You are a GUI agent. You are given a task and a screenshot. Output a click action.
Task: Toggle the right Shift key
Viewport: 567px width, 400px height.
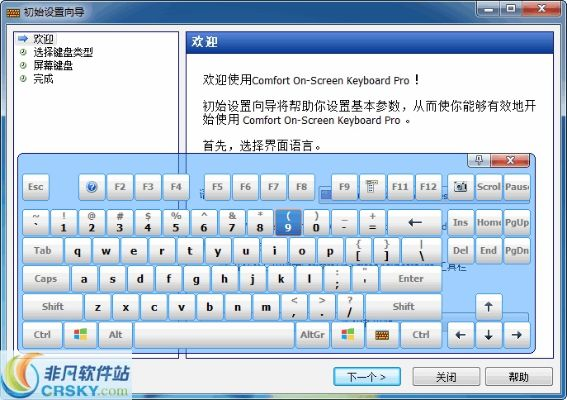[404, 307]
